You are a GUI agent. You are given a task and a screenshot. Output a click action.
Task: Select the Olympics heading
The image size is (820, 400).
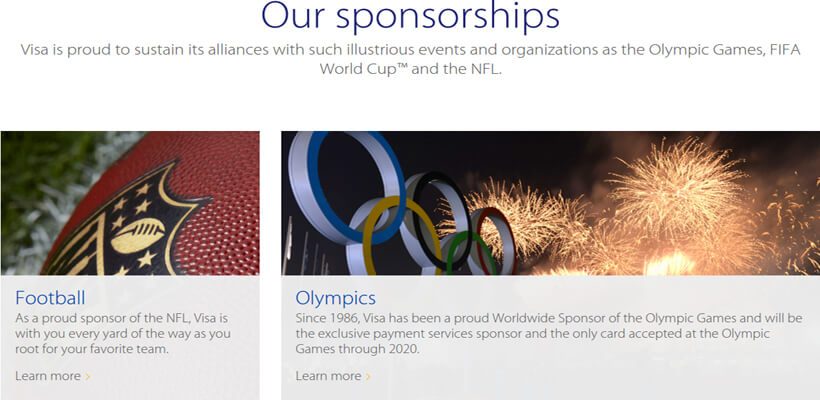coord(335,298)
